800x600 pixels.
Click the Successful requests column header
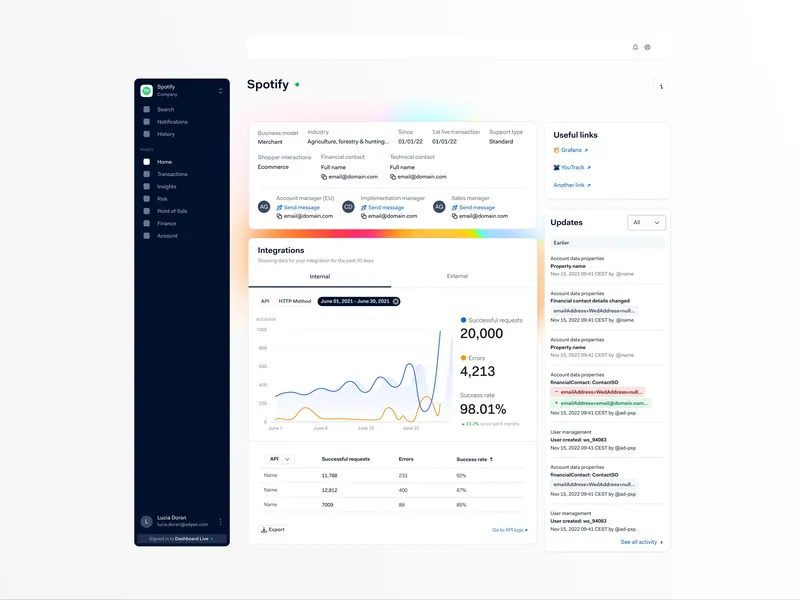(345, 459)
